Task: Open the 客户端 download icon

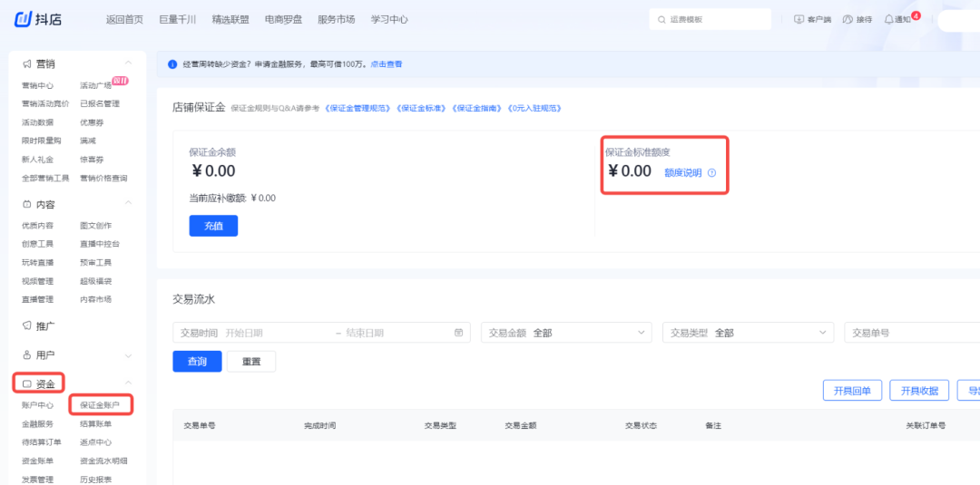Action: (x=799, y=19)
